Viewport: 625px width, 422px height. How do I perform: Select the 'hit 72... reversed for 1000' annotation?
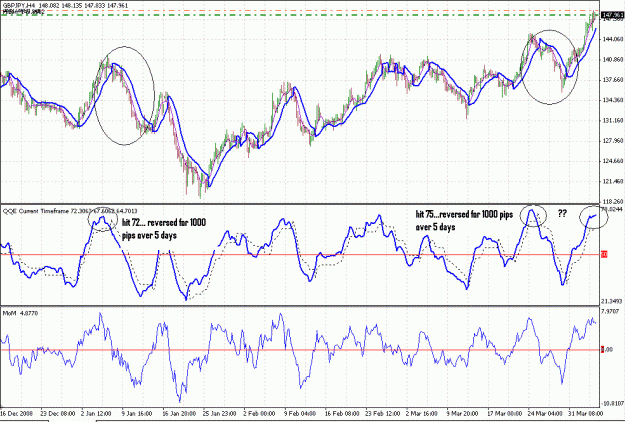164,222
